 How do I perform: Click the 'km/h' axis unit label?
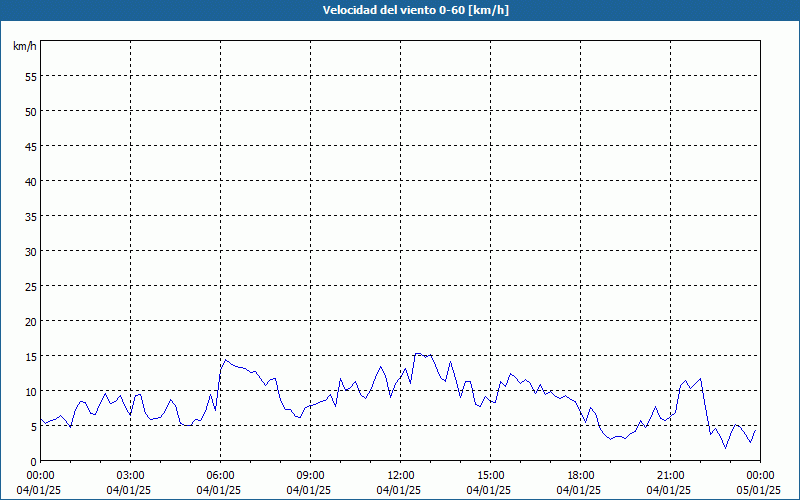[x=25, y=46]
